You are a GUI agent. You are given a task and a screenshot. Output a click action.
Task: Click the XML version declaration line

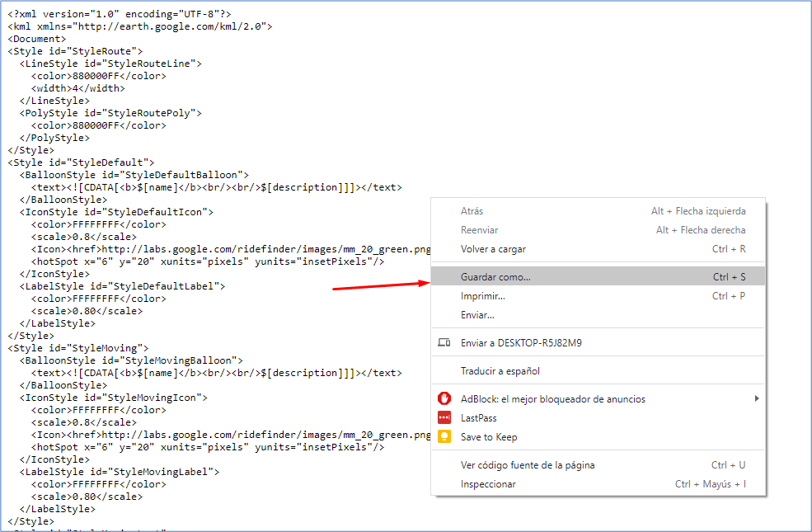tap(120, 14)
